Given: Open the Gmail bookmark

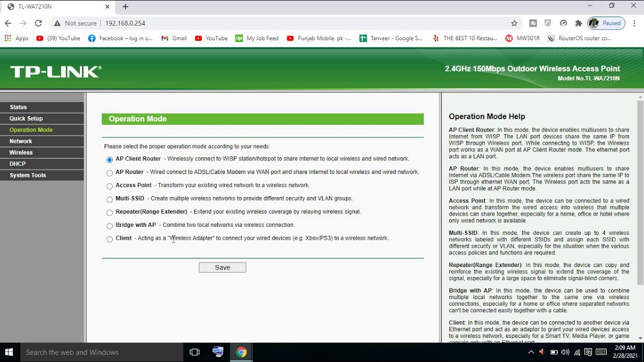Looking at the screenshot, I should coord(174,38).
